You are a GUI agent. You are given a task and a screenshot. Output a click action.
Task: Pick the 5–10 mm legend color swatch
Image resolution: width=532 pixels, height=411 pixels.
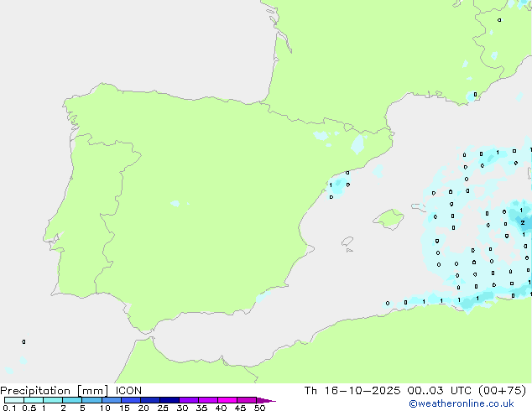[x=91, y=400]
